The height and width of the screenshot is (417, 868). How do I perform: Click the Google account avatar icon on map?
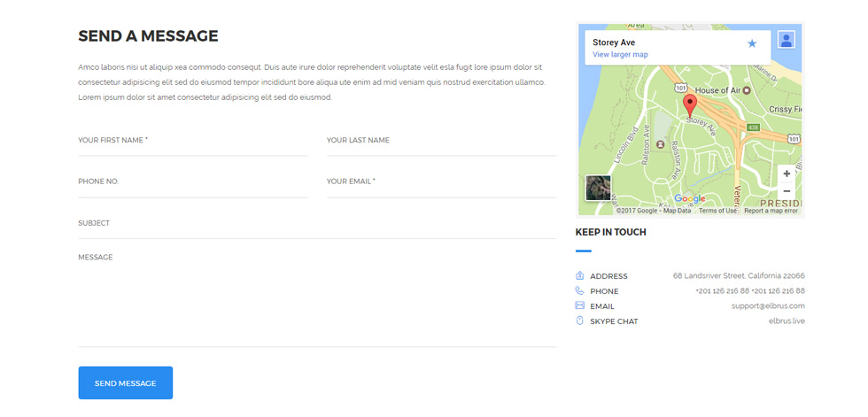(x=787, y=39)
